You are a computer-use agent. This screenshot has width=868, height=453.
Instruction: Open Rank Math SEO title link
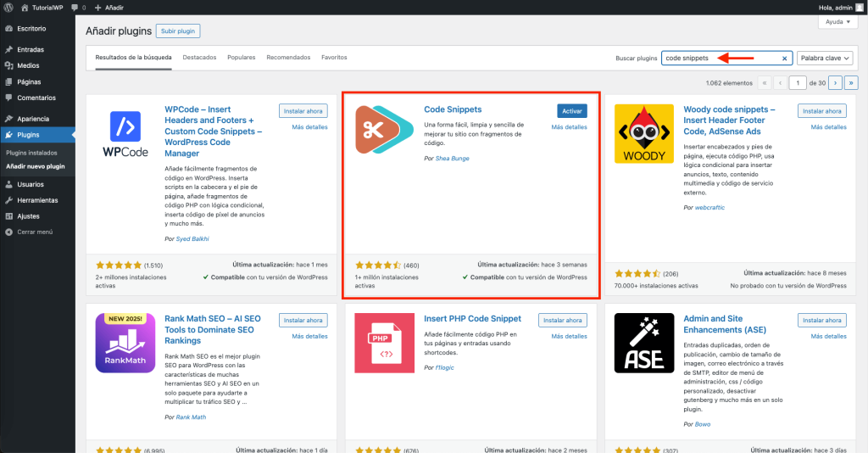coord(213,329)
